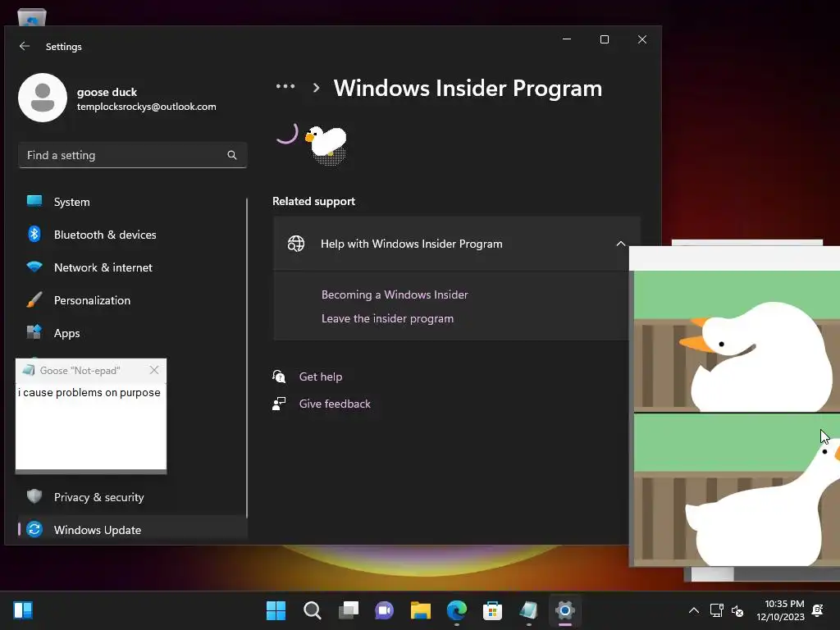Screen dimensions: 840x630
Task: Open breadcrumb ellipsis menu
Action: click(x=285, y=86)
